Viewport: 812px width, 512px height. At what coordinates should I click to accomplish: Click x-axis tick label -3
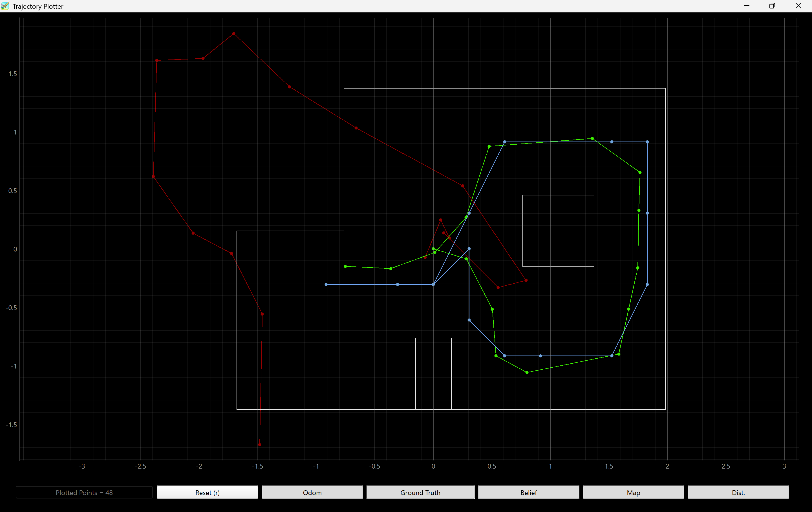click(82, 466)
